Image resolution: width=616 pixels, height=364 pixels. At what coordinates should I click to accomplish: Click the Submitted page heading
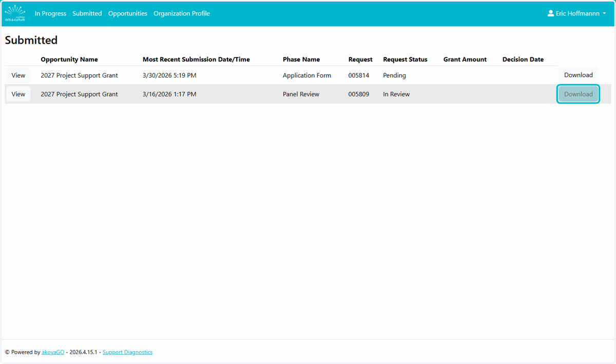31,40
